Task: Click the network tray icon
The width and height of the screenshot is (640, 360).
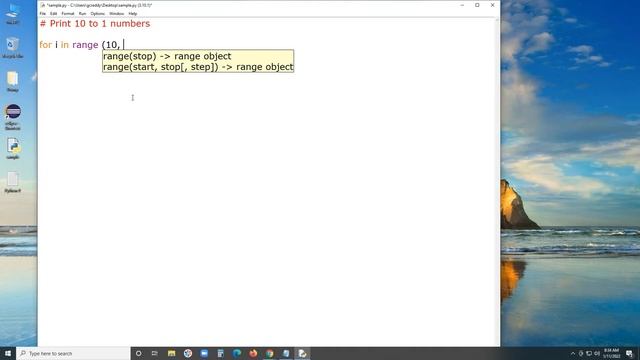Action: pos(589,353)
